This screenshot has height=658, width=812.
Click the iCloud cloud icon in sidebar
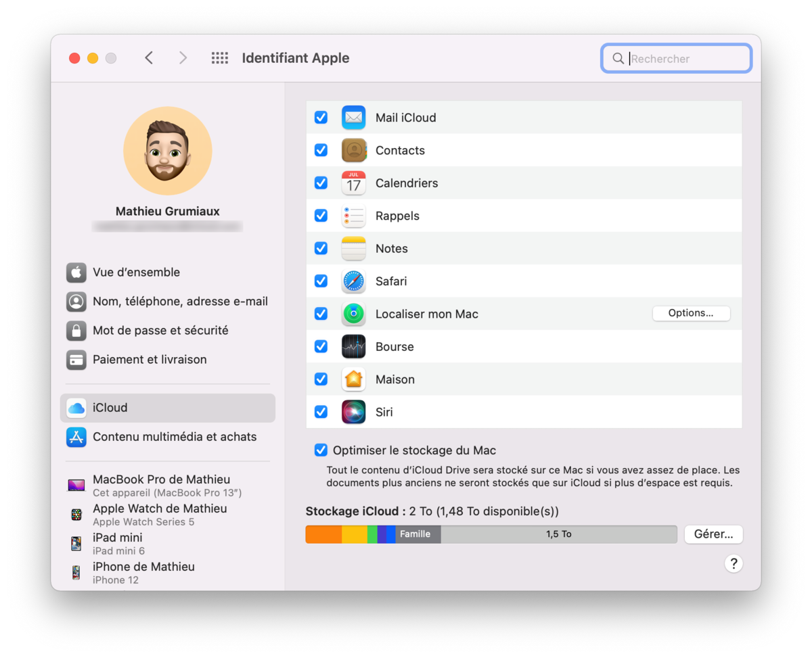pos(76,408)
